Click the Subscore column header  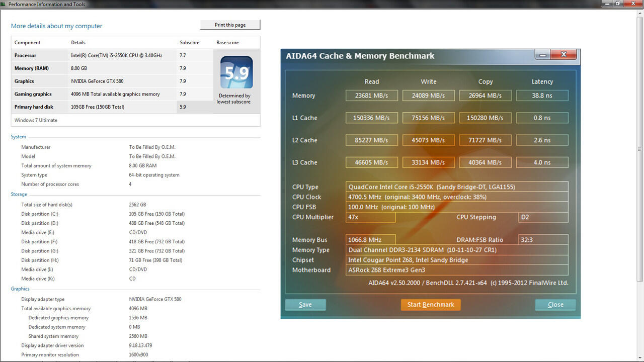190,43
